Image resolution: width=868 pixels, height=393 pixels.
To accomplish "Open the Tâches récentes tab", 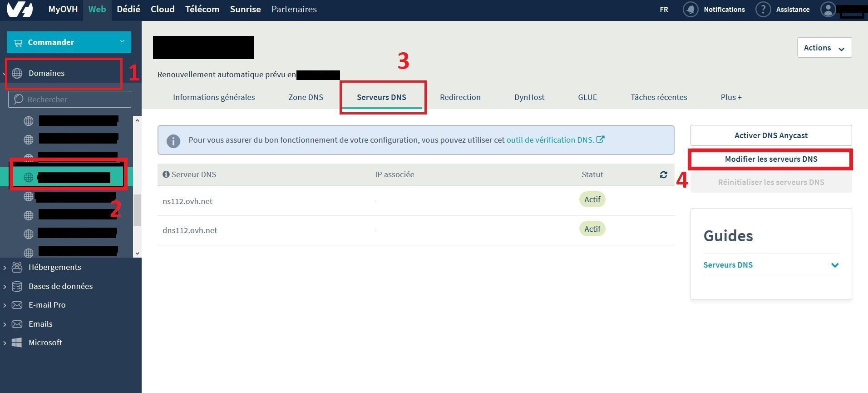I will click(659, 97).
